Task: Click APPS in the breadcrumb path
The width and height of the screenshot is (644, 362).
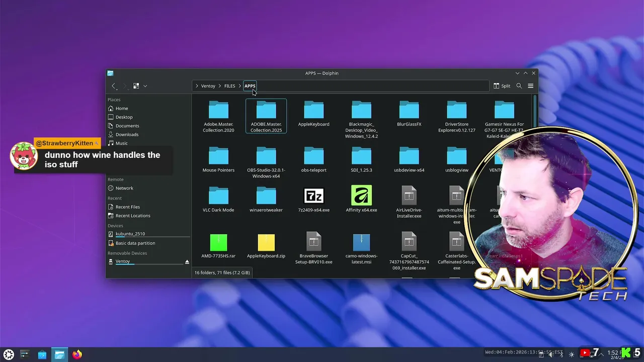Action: pos(250,86)
